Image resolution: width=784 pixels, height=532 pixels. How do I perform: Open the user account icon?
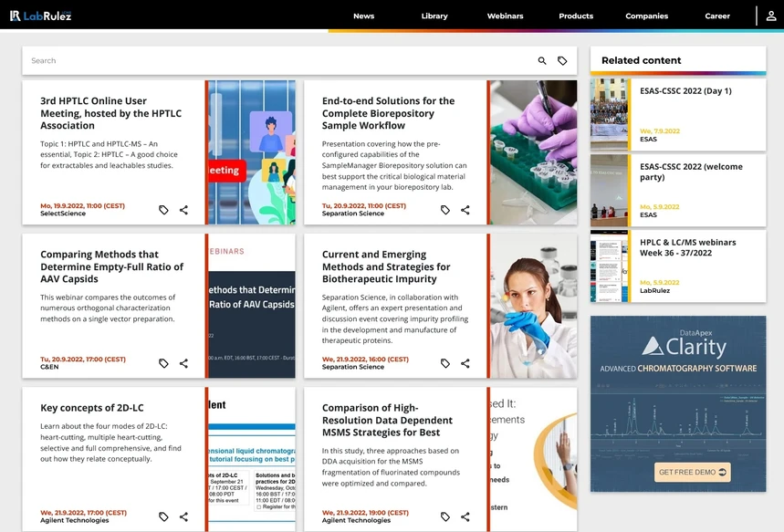coord(771,16)
